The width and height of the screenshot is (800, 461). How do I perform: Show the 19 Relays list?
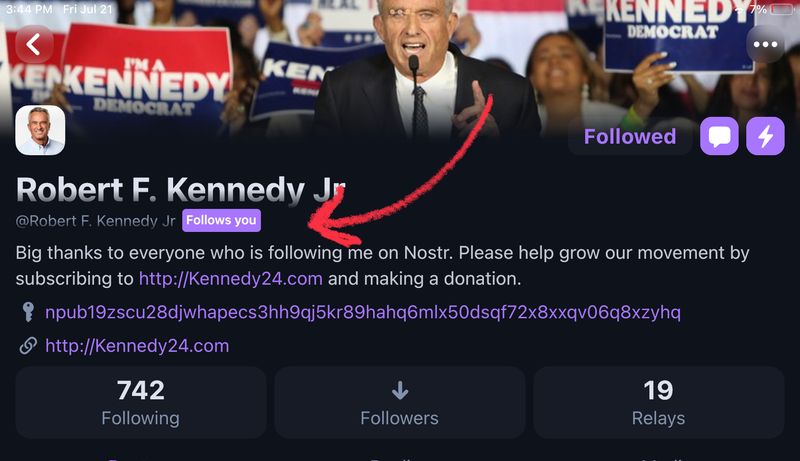(x=658, y=402)
